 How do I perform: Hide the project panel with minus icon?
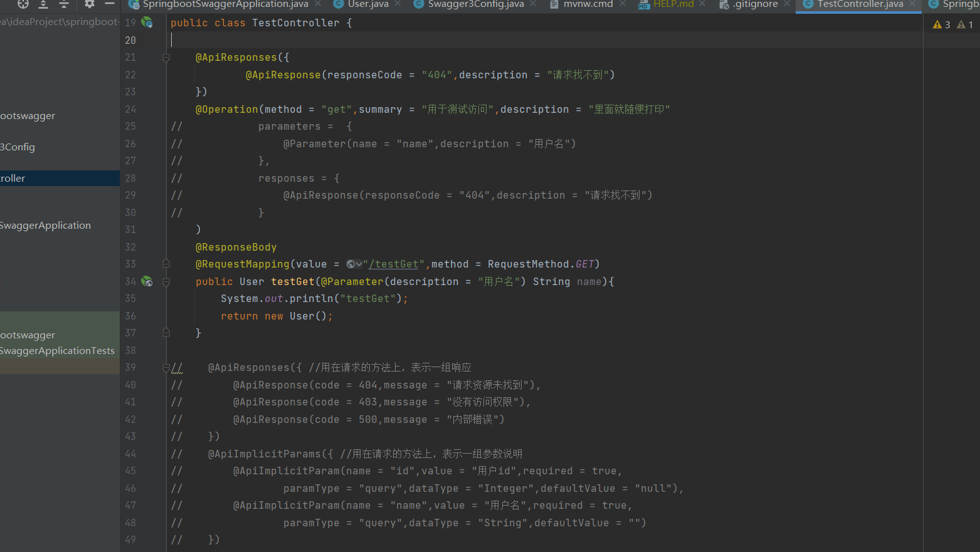[x=110, y=4]
